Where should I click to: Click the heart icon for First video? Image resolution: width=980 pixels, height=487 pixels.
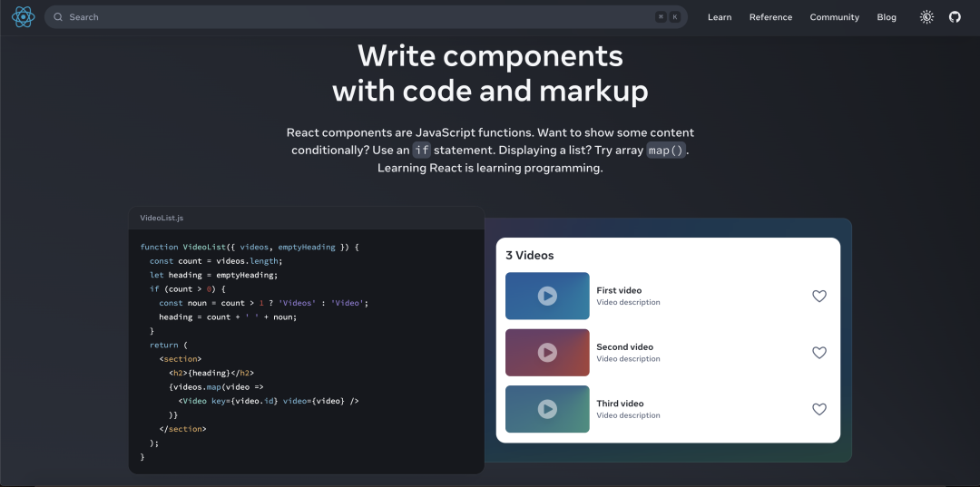[x=819, y=296]
